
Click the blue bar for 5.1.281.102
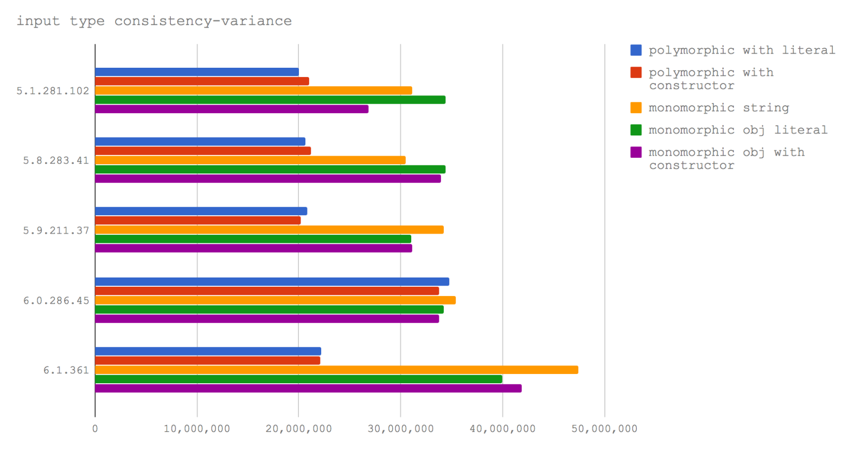(197, 72)
